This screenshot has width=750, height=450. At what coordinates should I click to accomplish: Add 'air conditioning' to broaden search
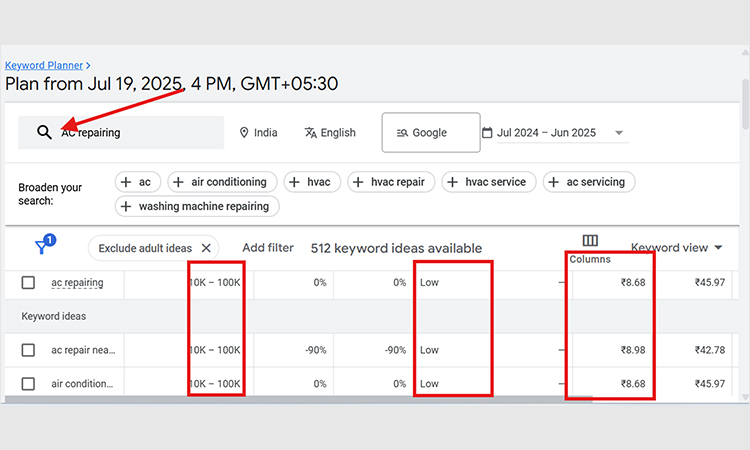click(x=222, y=182)
